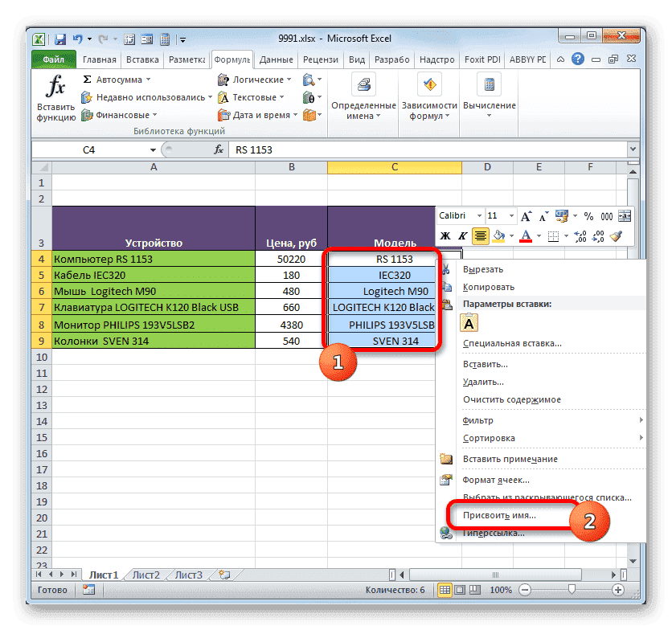Screen dimensions: 672x630
Task: Open the font size dropdown showing 11
Action: (x=502, y=215)
